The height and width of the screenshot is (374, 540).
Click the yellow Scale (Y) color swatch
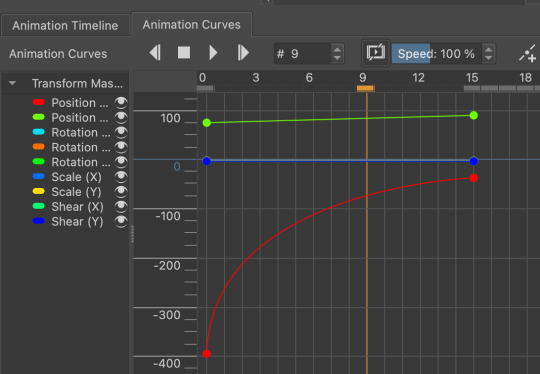point(39,191)
